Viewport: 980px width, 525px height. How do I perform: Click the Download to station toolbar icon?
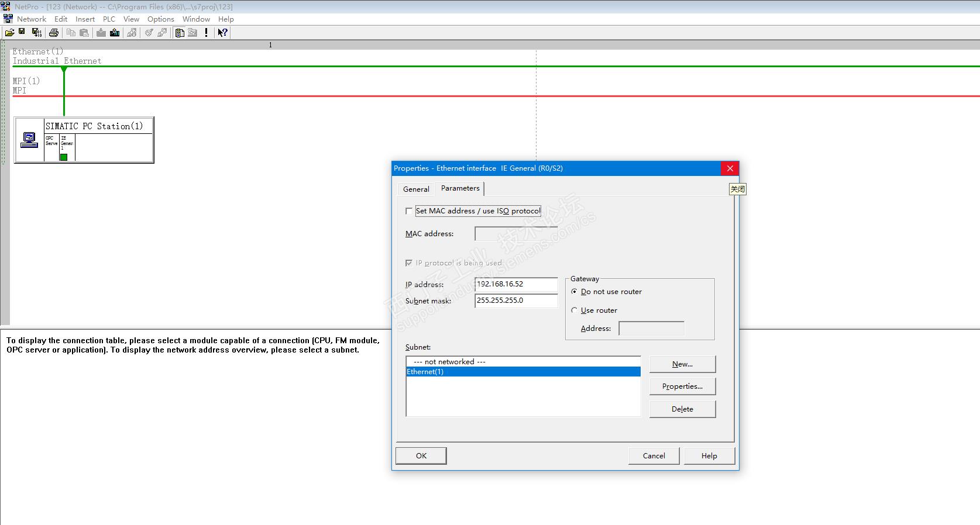point(101,33)
